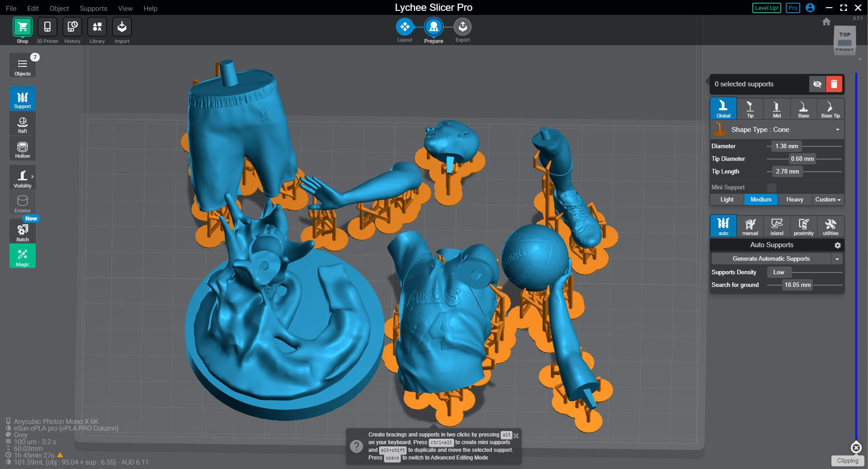Switch to island support mode

pos(777,226)
